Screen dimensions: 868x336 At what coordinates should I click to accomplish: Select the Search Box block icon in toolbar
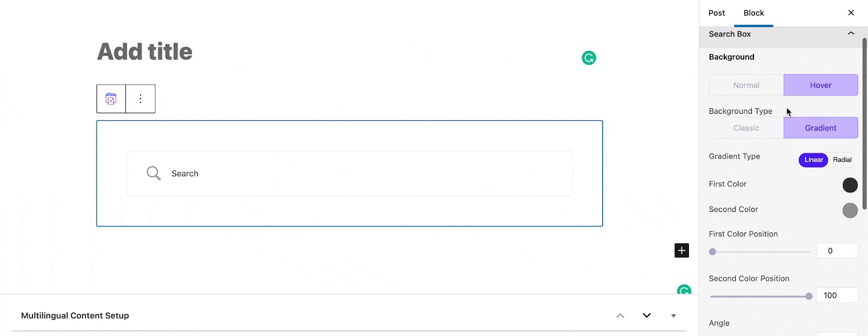point(111,98)
